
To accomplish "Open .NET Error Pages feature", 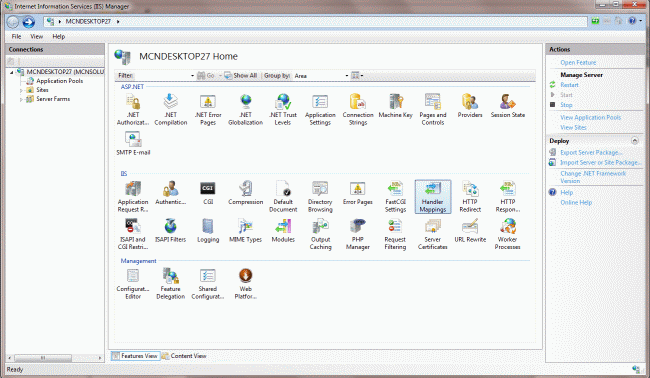I will click(208, 109).
